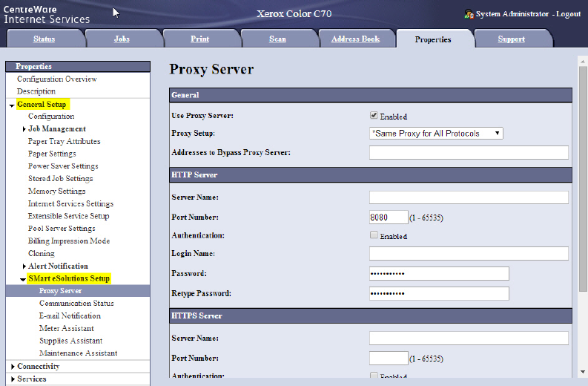The image size is (588, 386).
Task: Expand the Job Management tree node
Action: click(x=24, y=129)
